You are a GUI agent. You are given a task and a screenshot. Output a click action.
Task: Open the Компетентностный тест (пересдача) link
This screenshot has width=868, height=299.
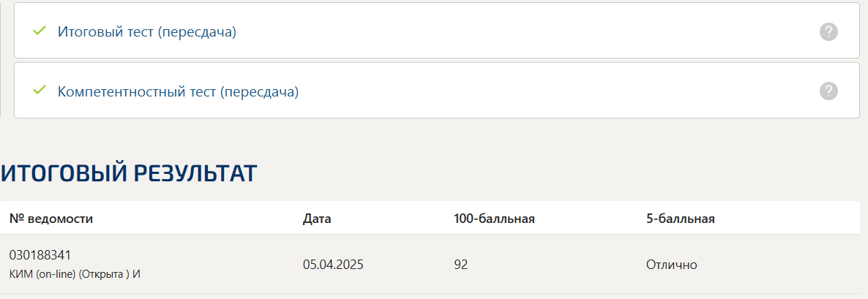[x=178, y=91]
